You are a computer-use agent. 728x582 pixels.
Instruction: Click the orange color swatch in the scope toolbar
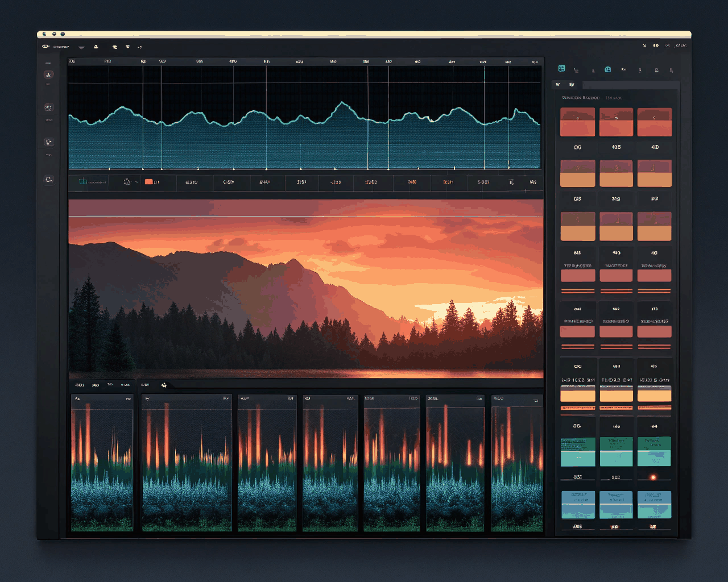point(148,181)
